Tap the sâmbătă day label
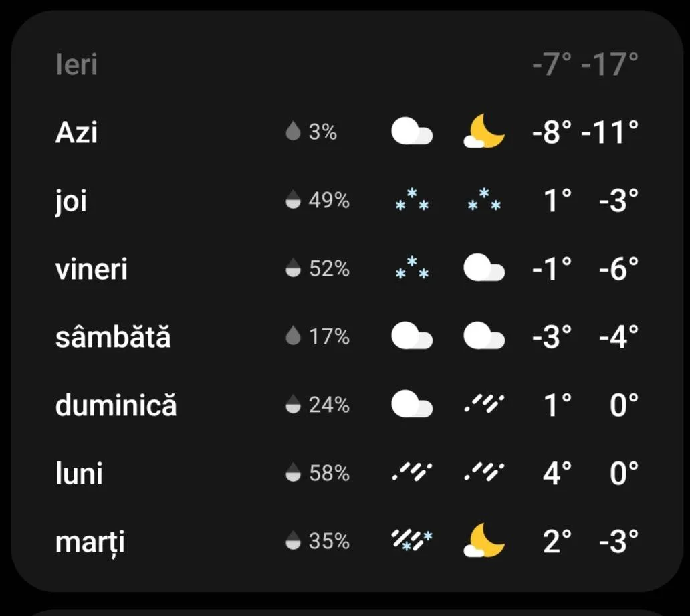 pos(113,336)
